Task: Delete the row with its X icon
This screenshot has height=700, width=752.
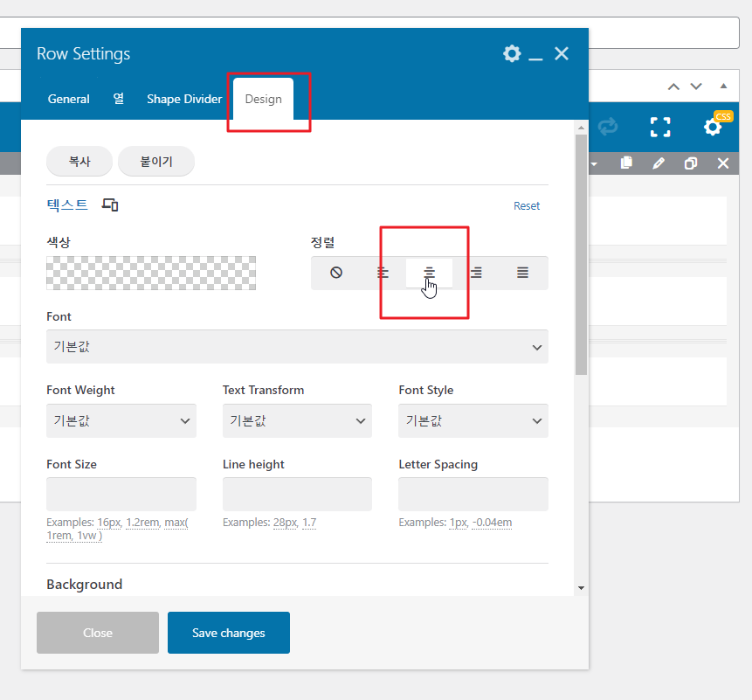Action: (x=723, y=163)
